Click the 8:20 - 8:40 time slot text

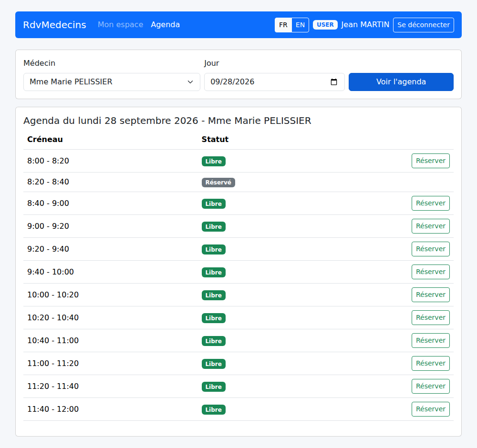coord(48,182)
